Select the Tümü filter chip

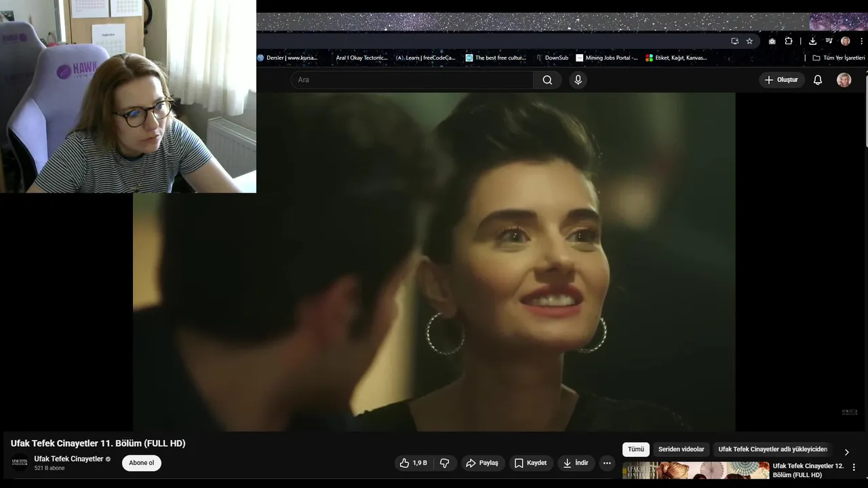636,449
